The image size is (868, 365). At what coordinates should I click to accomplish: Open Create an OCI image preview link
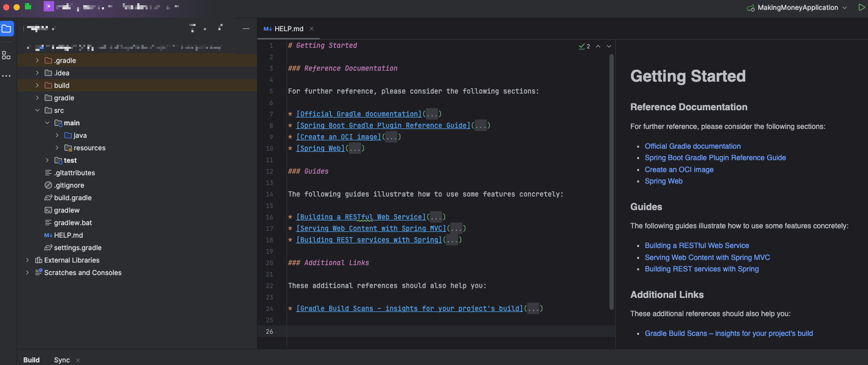coord(679,170)
